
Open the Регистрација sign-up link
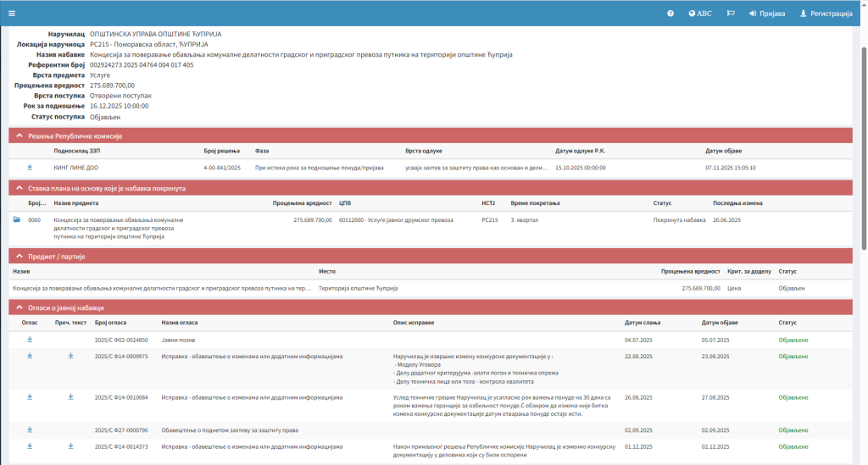826,14
